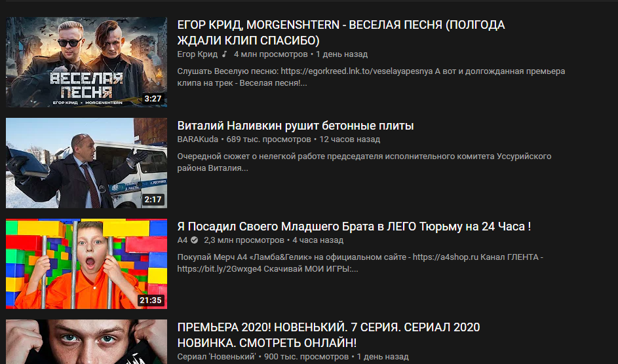The image size is (618, 364).
Task: Click the 2:17 duration badge
Action: [x=153, y=200]
